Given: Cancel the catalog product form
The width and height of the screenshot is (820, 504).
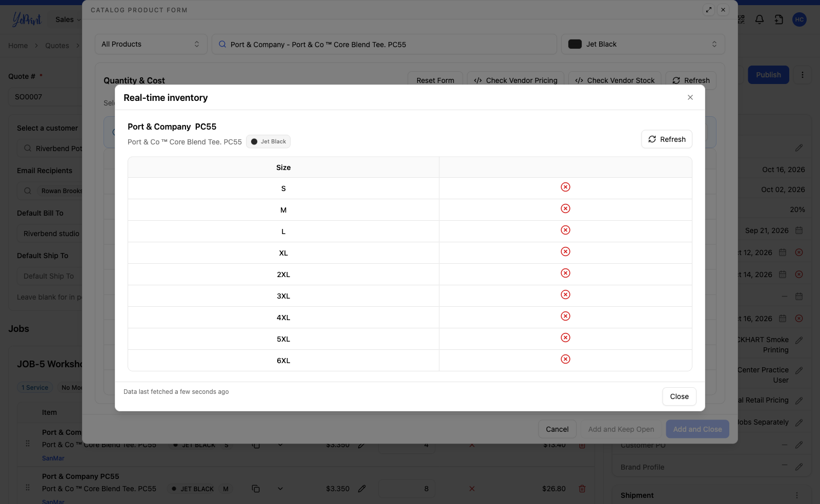Looking at the screenshot, I should coord(557,429).
